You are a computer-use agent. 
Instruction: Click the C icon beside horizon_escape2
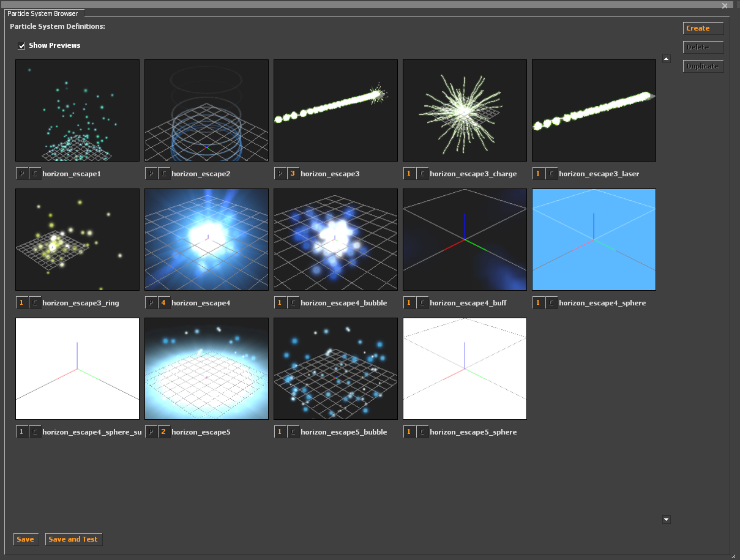pyautogui.click(x=164, y=174)
